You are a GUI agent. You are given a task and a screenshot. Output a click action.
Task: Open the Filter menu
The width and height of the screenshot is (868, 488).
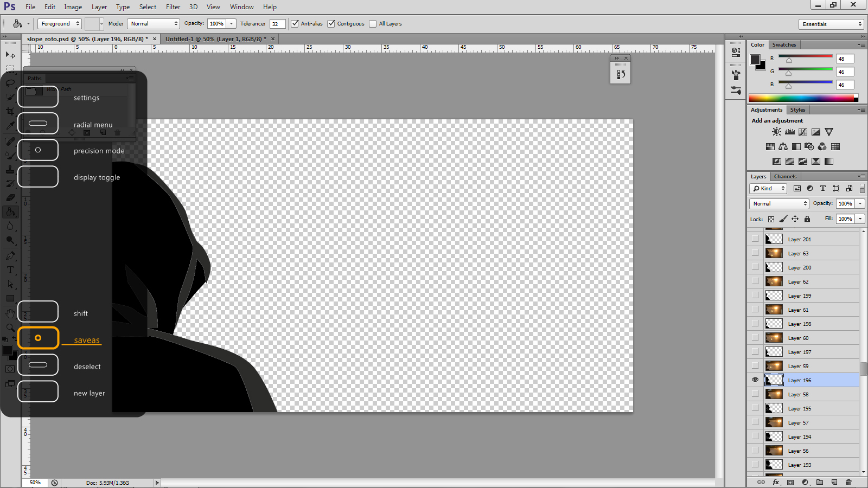pyautogui.click(x=173, y=7)
